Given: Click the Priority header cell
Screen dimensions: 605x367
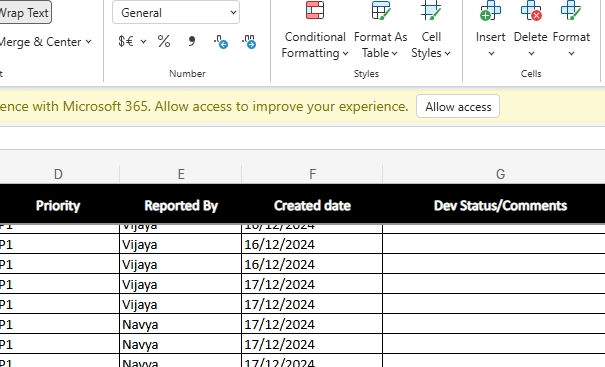Looking at the screenshot, I should (59, 206).
